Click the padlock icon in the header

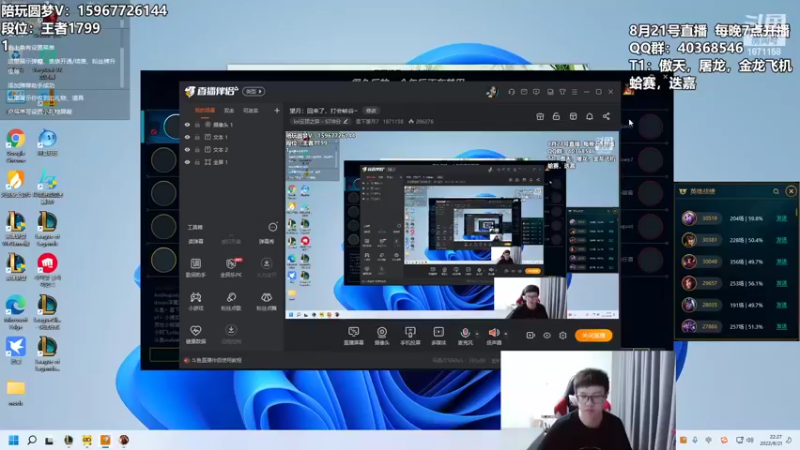pyautogui.click(x=556, y=116)
